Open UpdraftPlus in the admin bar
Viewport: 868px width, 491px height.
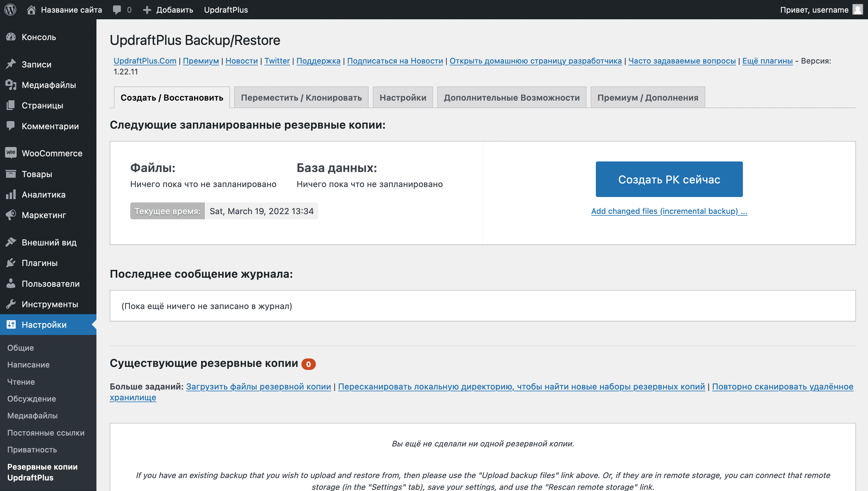[x=226, y=10]
